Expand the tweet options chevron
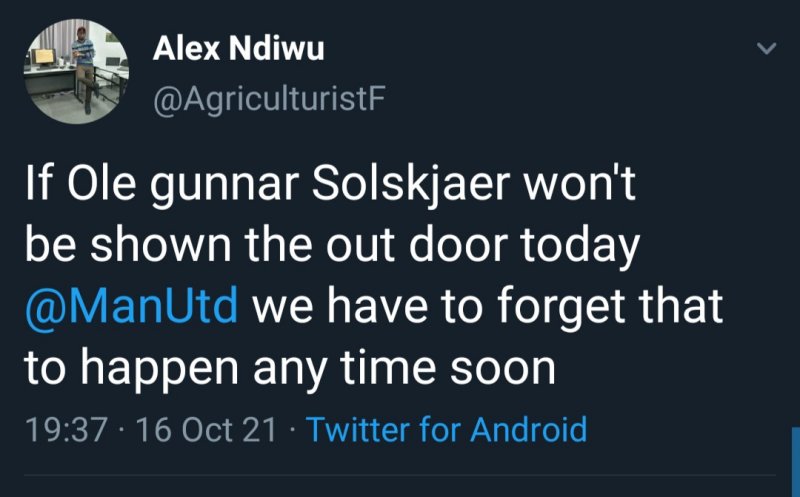 766,48
